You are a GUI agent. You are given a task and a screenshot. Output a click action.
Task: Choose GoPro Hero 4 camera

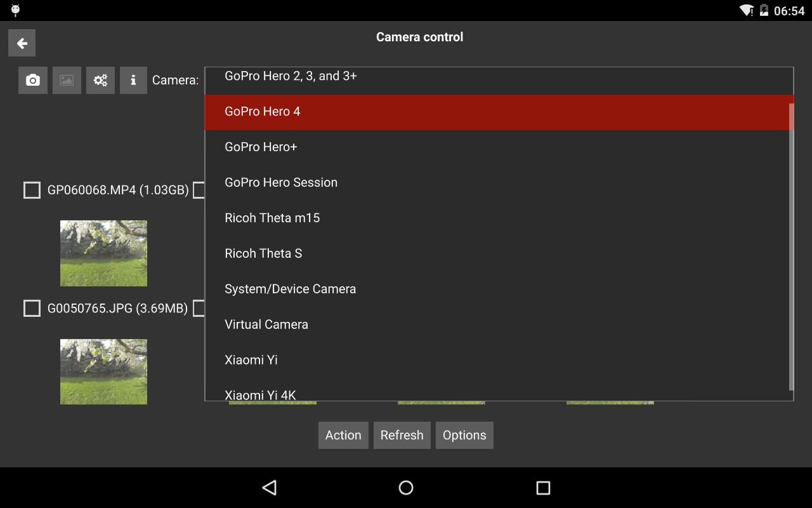(499, 112)
